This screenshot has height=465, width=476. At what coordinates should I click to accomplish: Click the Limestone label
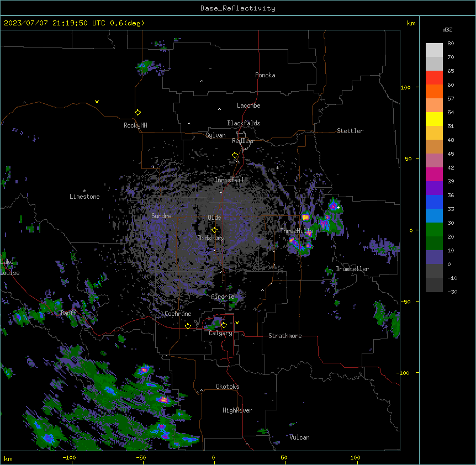tap(84, 197)
